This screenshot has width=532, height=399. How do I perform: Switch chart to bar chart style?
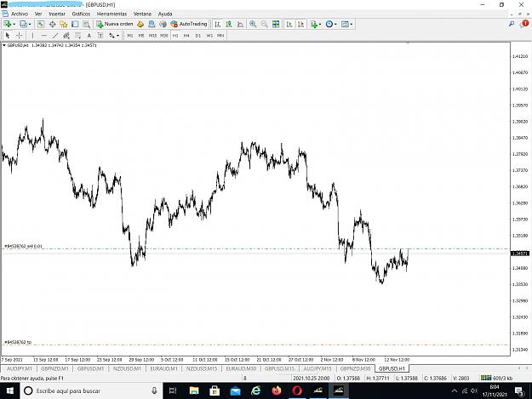click(218, 24)
